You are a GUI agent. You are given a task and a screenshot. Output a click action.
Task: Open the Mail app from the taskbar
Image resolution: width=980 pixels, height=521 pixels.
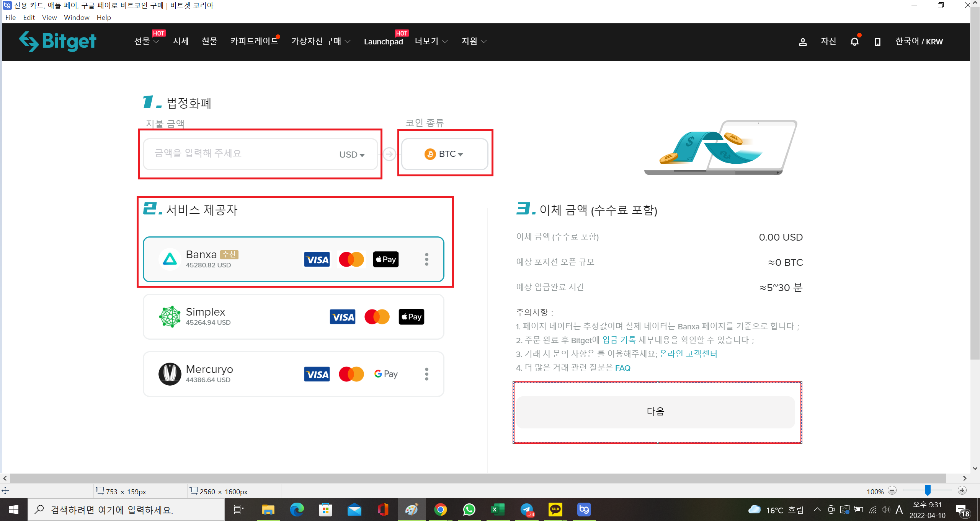click(354, 510)
